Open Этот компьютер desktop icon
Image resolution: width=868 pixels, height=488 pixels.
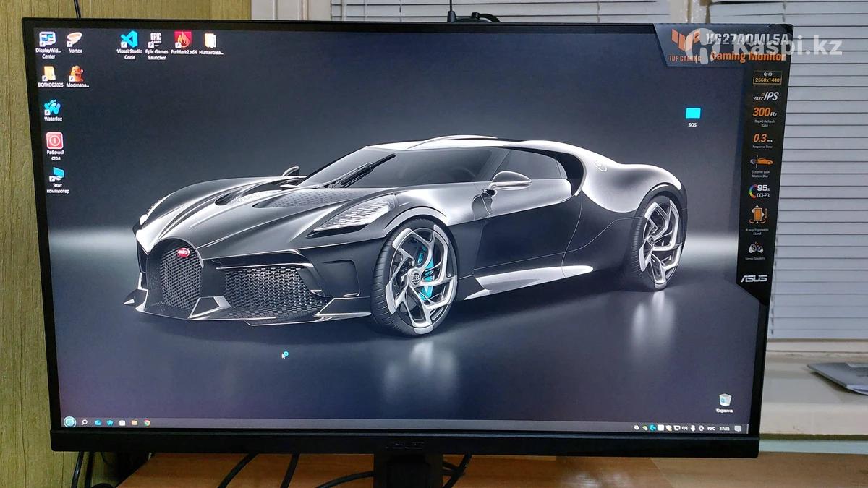(56, 175)
